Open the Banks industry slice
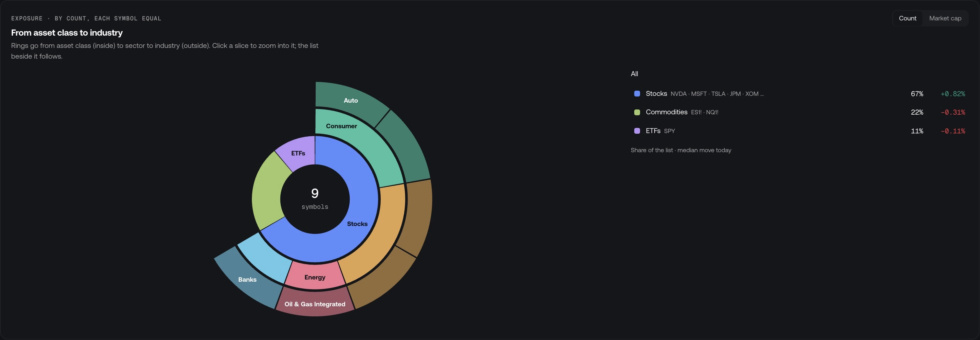 point(247,279)
